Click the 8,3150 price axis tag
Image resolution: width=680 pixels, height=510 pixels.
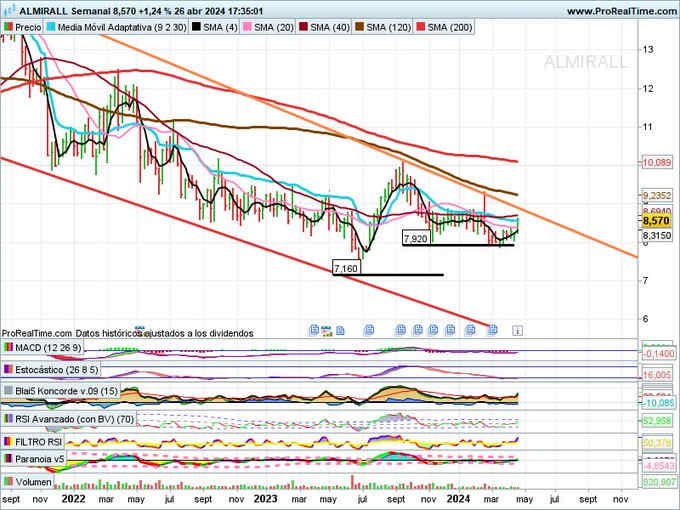(x=657, y=235)
